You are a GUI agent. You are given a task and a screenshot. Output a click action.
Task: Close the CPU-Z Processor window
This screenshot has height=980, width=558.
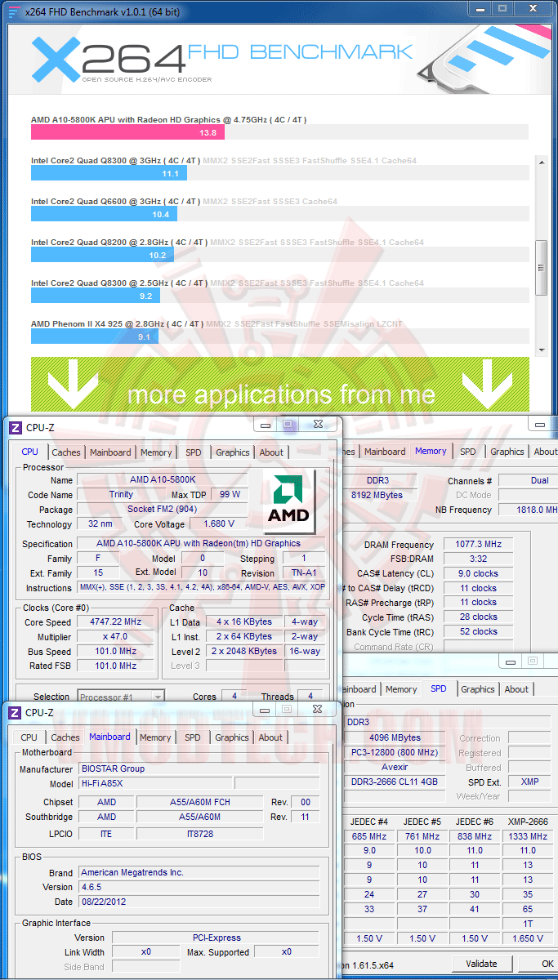coord(318,425)
